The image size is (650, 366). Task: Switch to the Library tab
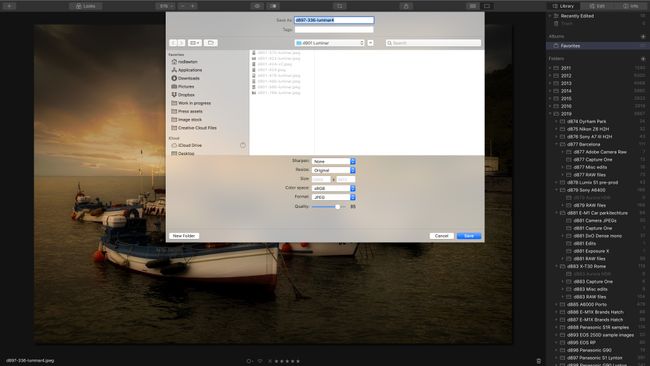pyautogui.click(x=563, y=6)
